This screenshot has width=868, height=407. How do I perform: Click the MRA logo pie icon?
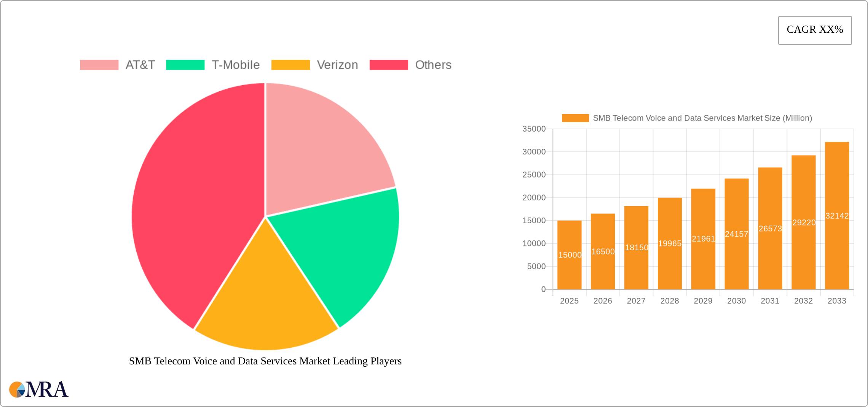click(x=17, y=390)
